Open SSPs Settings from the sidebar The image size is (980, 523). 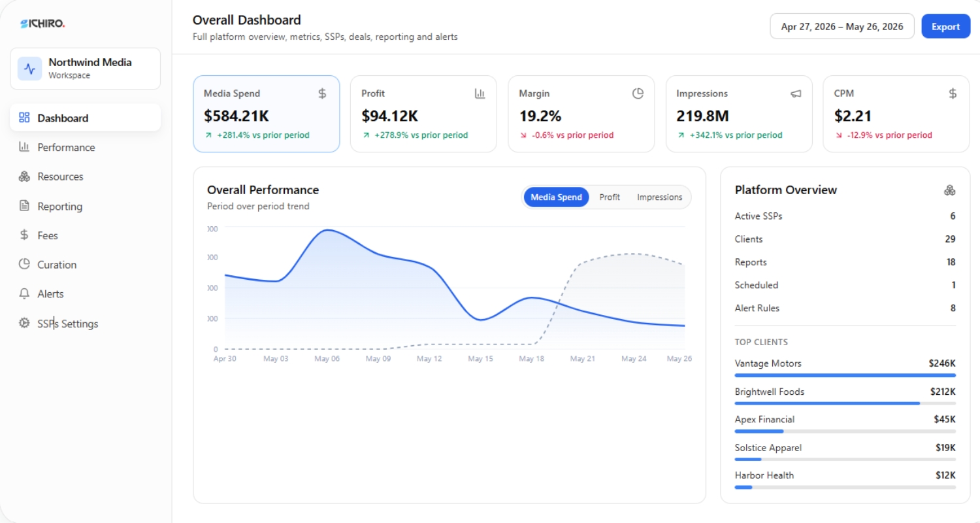click(x=85, y=323)
